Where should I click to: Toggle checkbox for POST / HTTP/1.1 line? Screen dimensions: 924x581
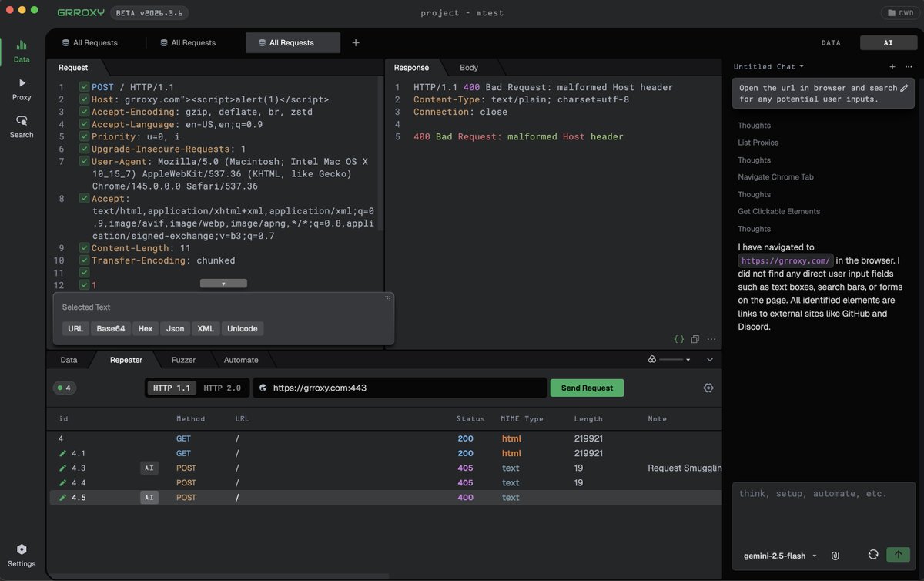84,87
